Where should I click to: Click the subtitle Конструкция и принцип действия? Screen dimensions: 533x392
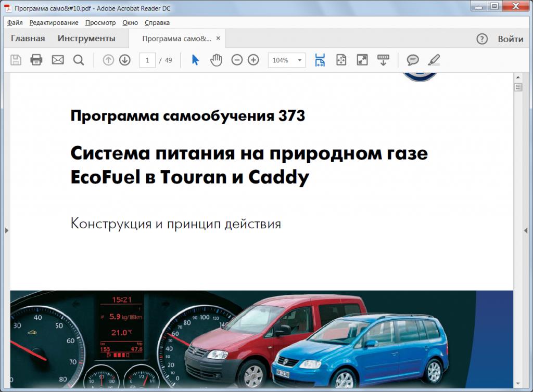pyautogui.click(x=176, y=224)
